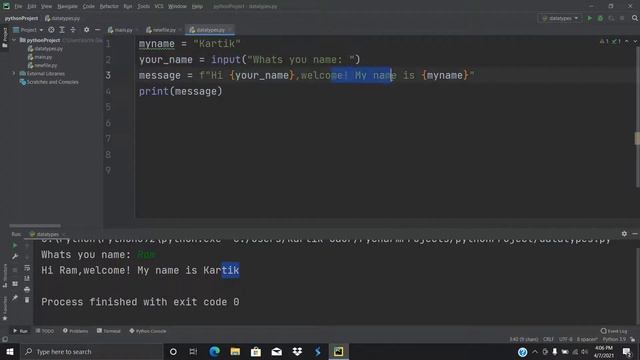Pin the Run tab with the pin icon
Image resolution: width=640 pixels, height=360 pixels.
tap(15, 298)
